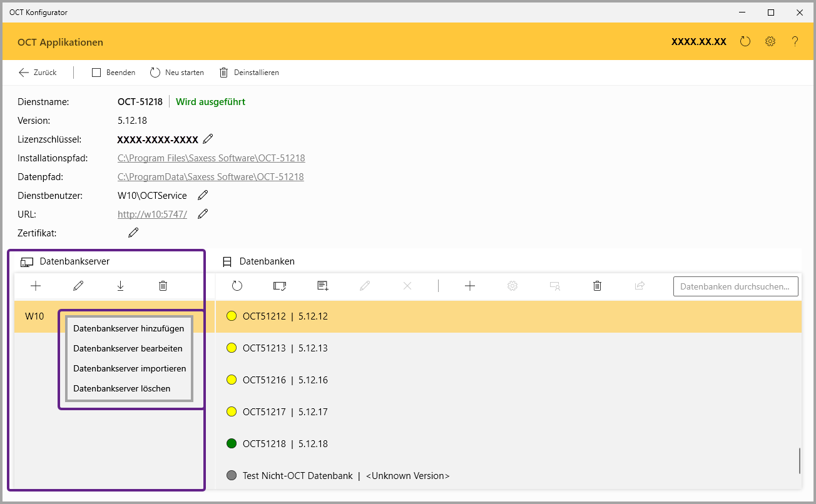Open help question mark icon
This screenshot has width=816, height=504.
[795, 42]
